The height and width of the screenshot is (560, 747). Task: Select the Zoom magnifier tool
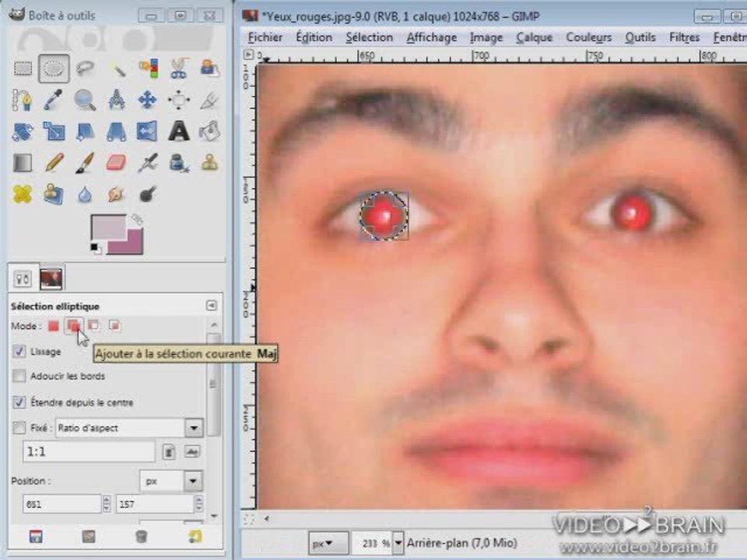point(85,100)
